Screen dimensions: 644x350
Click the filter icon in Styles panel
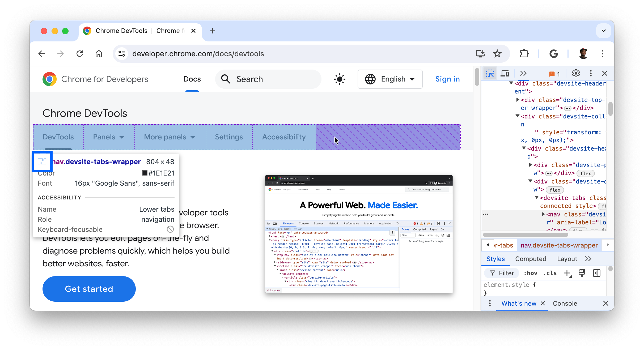point(492,272)
